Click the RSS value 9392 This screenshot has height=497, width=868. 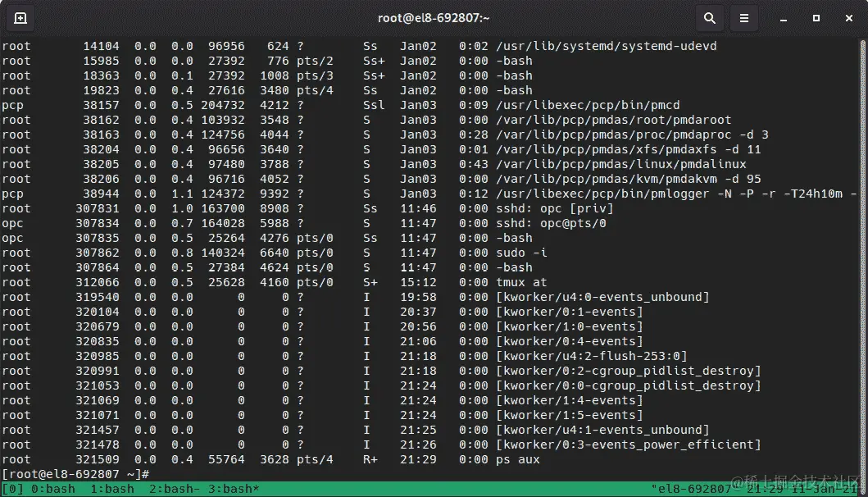click(x=275, y=194)
